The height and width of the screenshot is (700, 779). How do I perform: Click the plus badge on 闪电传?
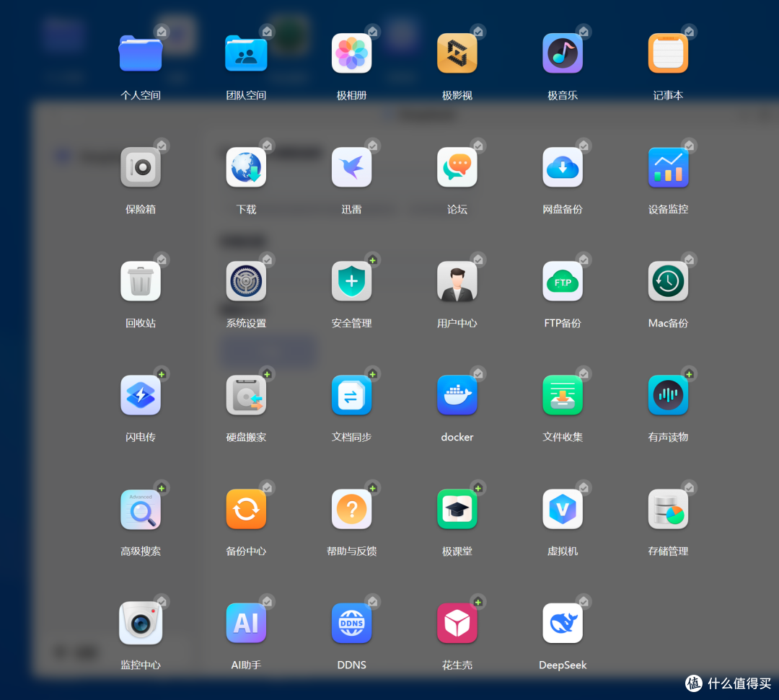pos(162,374)
